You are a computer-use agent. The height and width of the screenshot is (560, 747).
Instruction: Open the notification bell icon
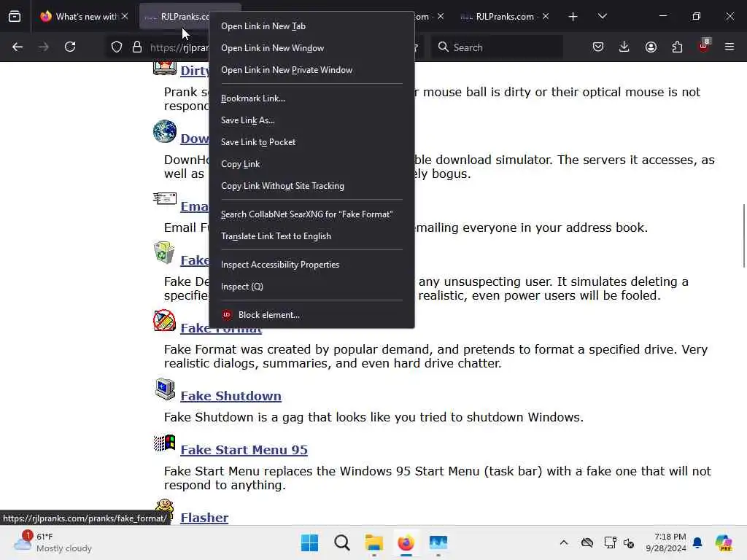(x=697, y=542)
